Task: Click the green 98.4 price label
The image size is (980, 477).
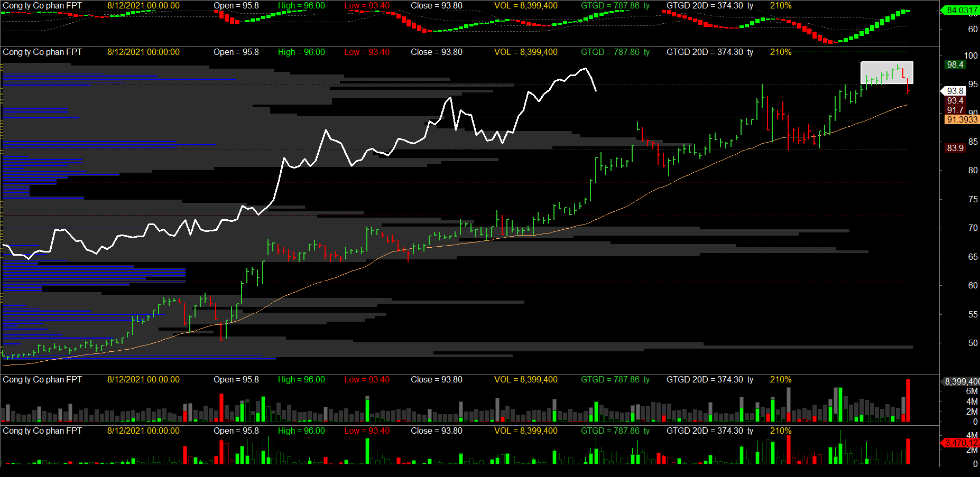Action: tap(955, 64)
